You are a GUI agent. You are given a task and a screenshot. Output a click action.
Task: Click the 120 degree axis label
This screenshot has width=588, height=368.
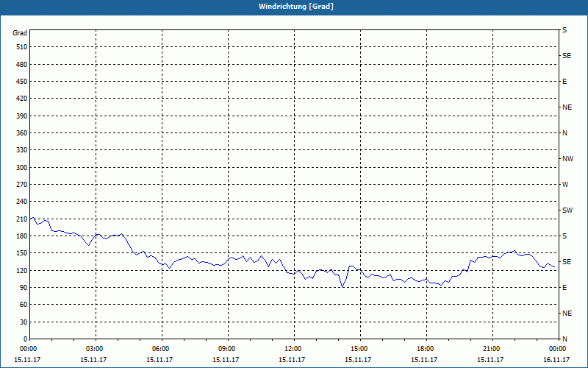pos(22,270)
